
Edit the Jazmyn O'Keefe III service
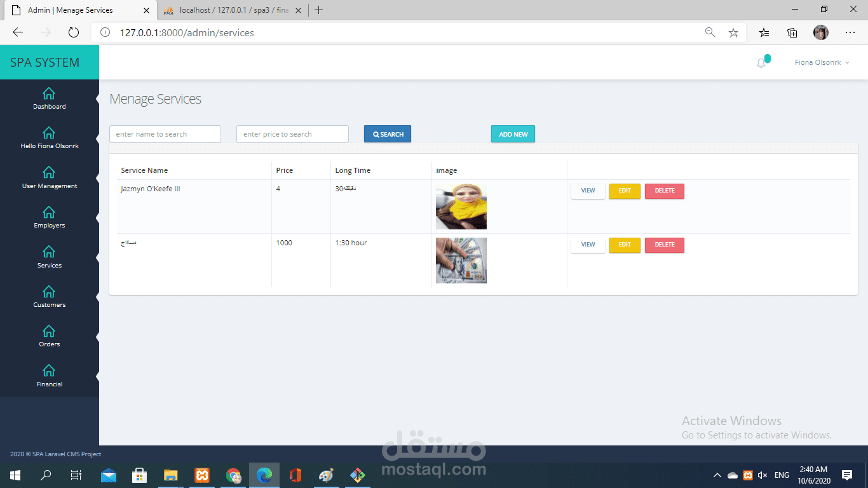625,191
